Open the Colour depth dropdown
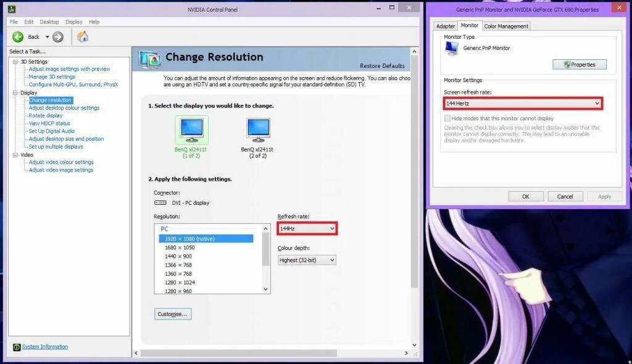The height and width of the screenshot is (364, 632). 307,260
